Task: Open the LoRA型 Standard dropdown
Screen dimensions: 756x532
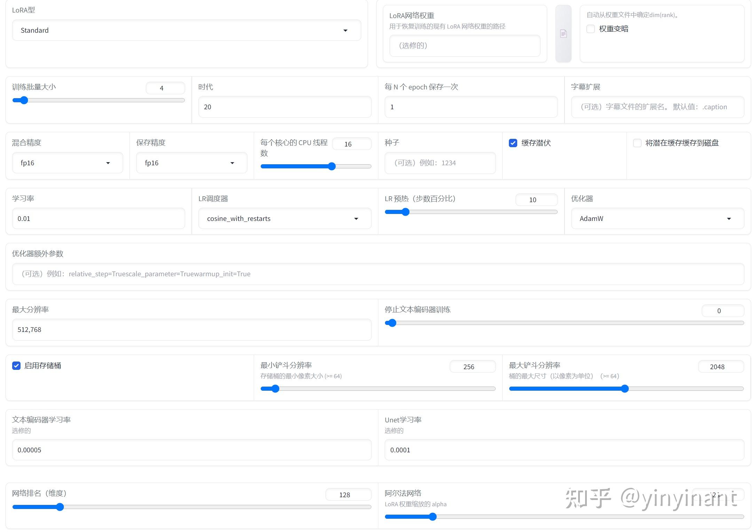Action: [x=187, y=30]
